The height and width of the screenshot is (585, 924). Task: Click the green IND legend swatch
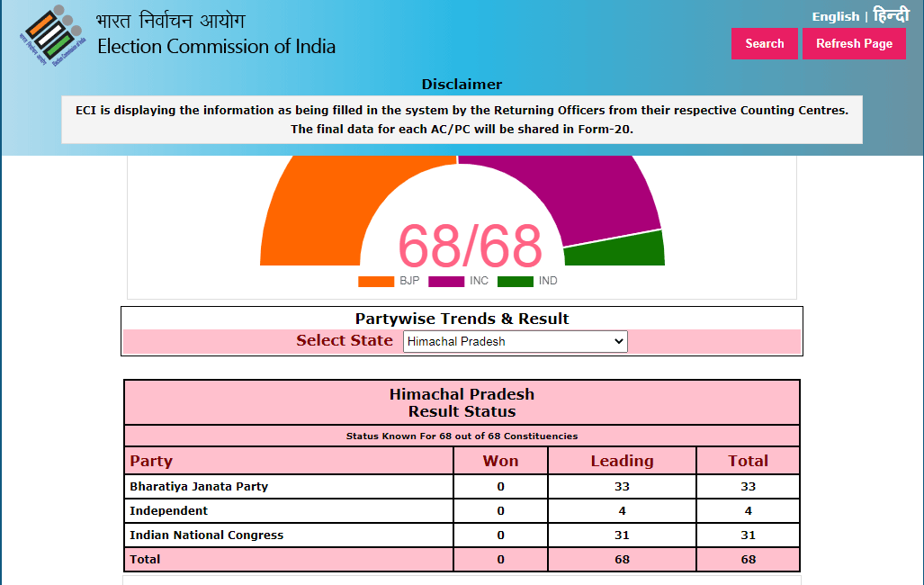(x=515, y=282)
